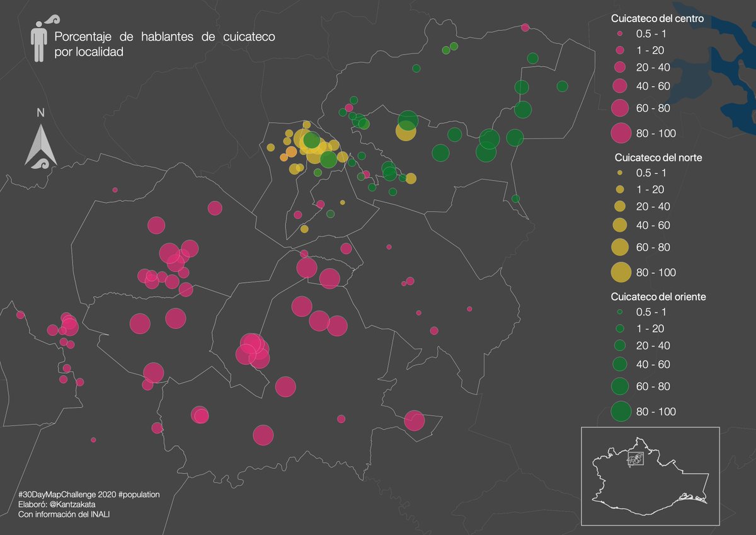This screenshot has height=535, width=756.
Task: Click the green 0.5 - 1 legend dot
Action: click(x=620, y=311)
